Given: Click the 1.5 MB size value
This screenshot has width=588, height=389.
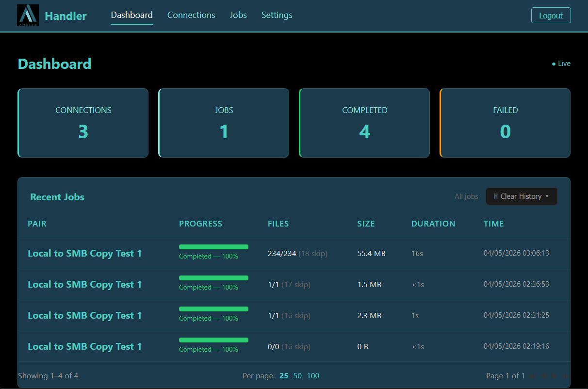Looking at the screenshot, I should tap(369, 284).
